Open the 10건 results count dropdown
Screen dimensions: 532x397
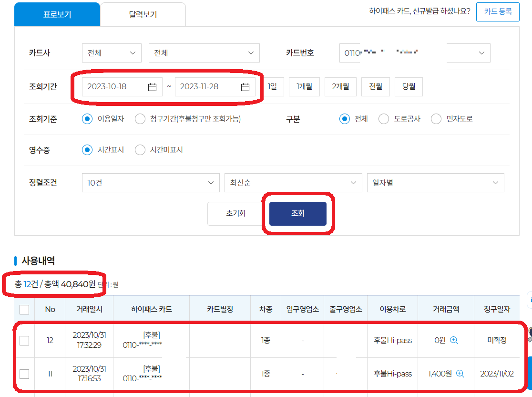click(151, 182)
